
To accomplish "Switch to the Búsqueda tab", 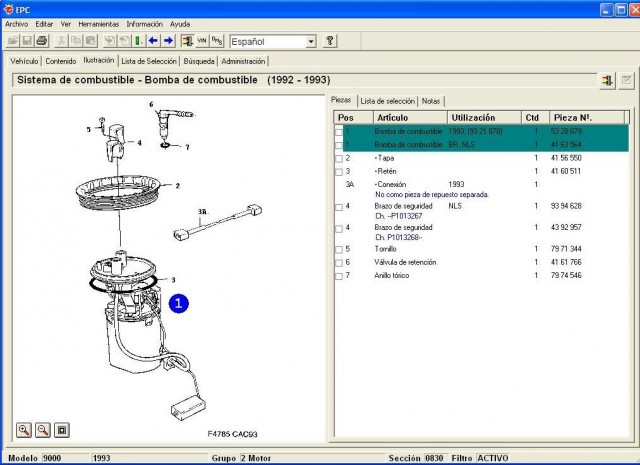I will [x=199, y=61].
